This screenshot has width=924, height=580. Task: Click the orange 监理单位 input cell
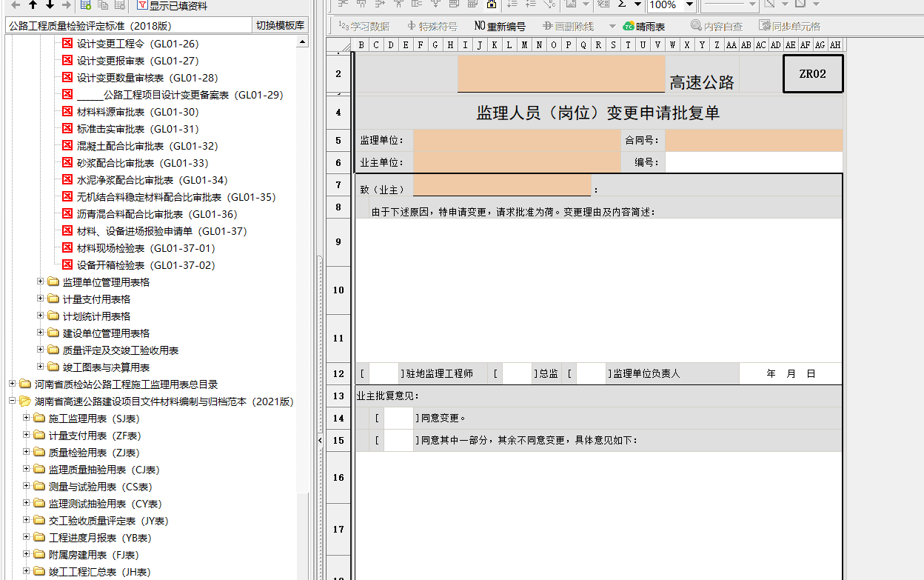[517, 141]
